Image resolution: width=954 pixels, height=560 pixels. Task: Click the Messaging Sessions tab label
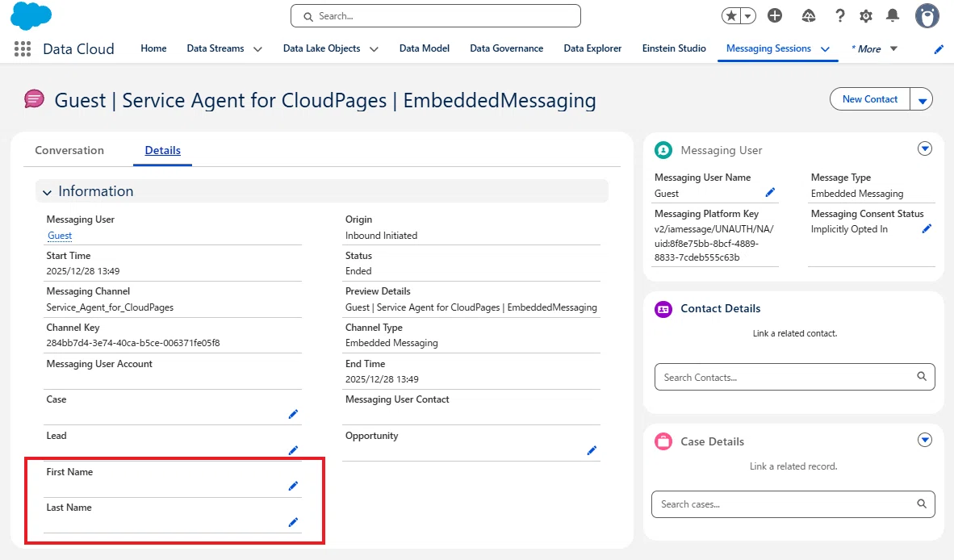[x=768, y=48]
